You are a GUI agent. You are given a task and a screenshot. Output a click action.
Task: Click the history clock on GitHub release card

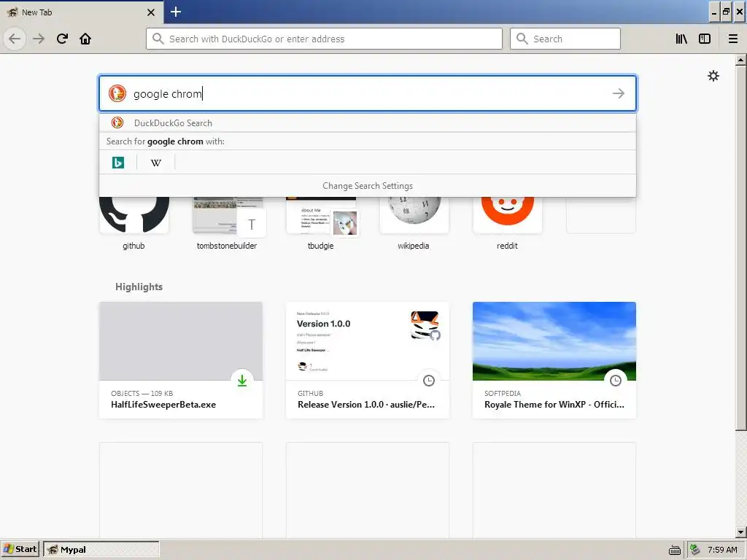(429, 381)
